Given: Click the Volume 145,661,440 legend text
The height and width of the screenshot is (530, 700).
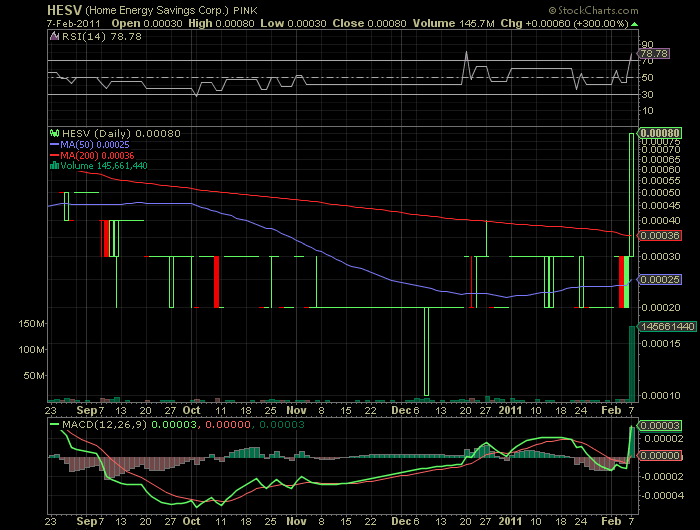Looking at the screenshot, I should 104,166.
